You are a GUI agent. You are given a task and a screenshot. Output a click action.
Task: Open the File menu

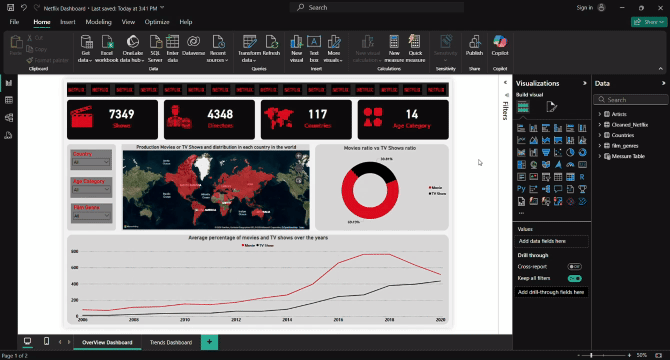click(14, 22)
